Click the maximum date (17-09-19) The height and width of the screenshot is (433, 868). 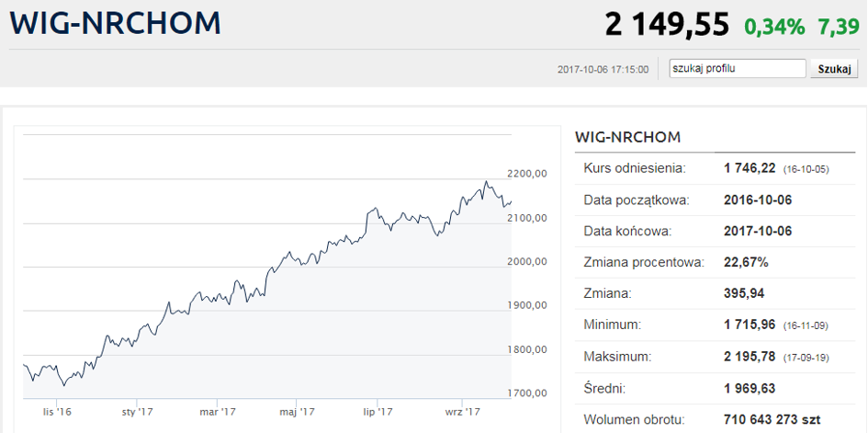(806, 358)
